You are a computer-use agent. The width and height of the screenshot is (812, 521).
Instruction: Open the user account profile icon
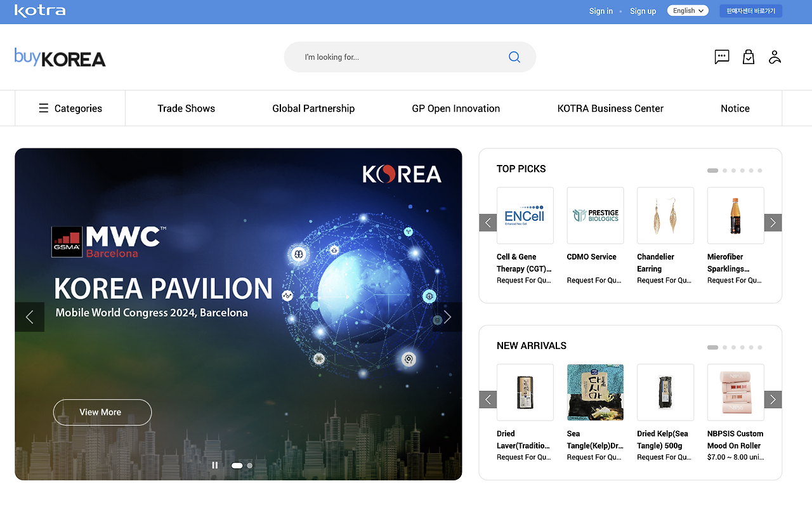pyautogui.click(x=775, y=57)
